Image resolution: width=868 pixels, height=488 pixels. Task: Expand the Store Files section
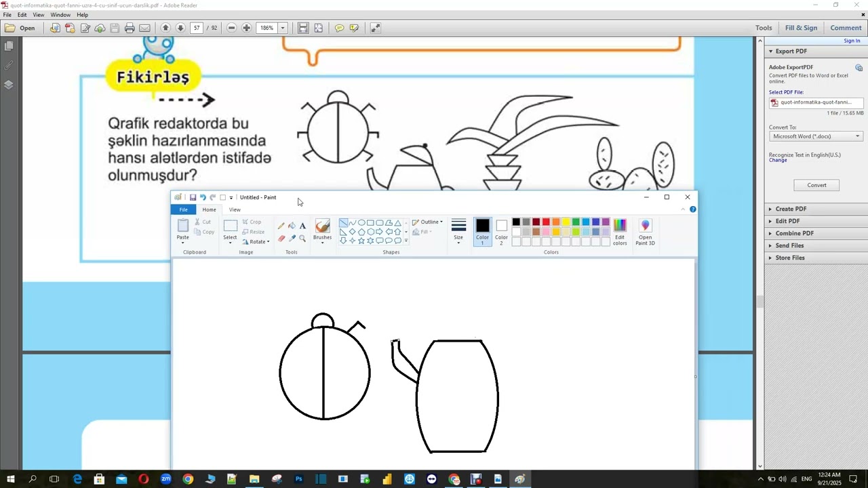[x=790, y=258]
